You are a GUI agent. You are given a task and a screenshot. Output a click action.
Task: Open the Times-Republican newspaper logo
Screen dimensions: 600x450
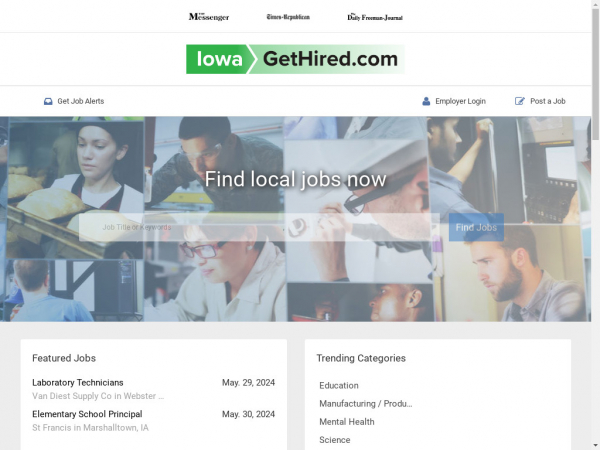click(x=288, y=17)
